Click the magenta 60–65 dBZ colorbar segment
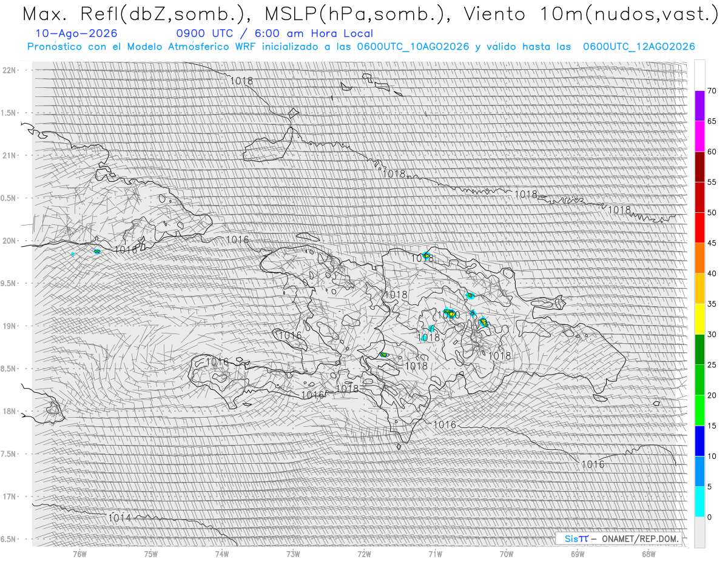This screenshot has width=728, height=562. point(700,136)
